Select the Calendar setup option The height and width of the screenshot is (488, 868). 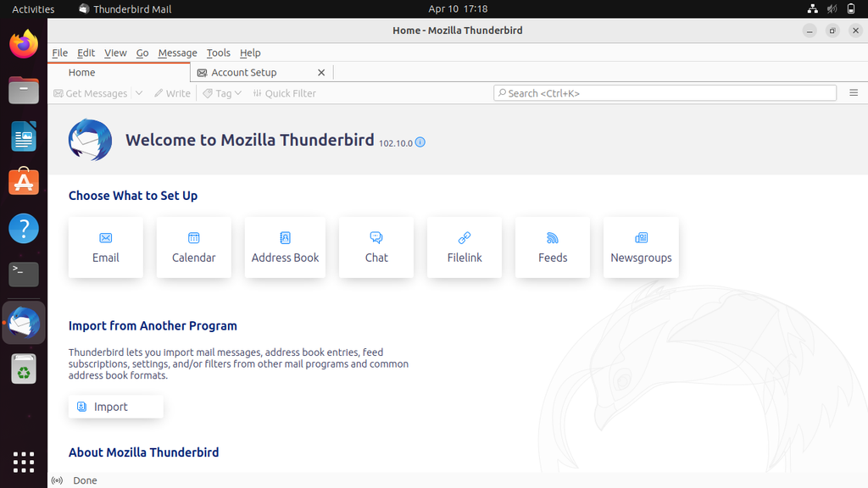coord(193,247)
